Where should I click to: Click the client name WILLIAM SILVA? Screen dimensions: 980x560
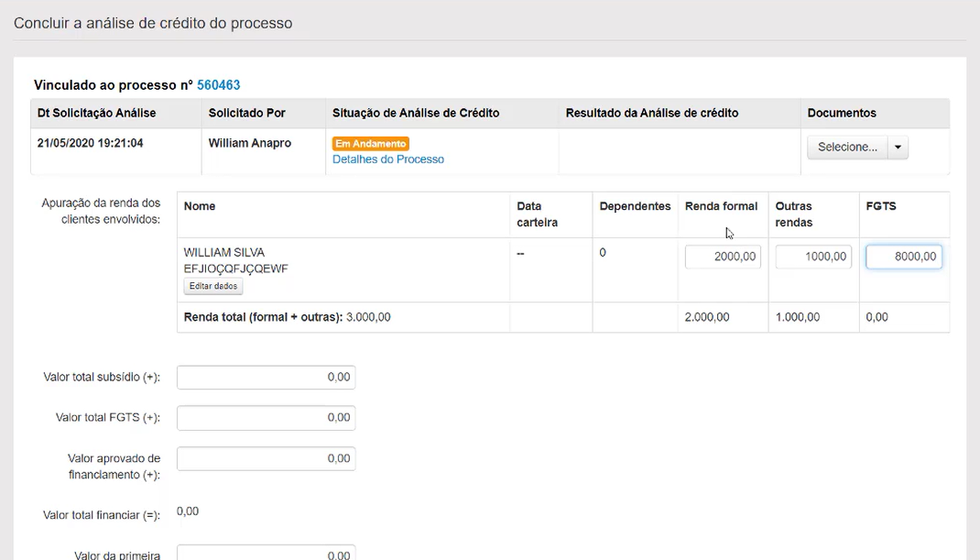[x=223, y=252]
